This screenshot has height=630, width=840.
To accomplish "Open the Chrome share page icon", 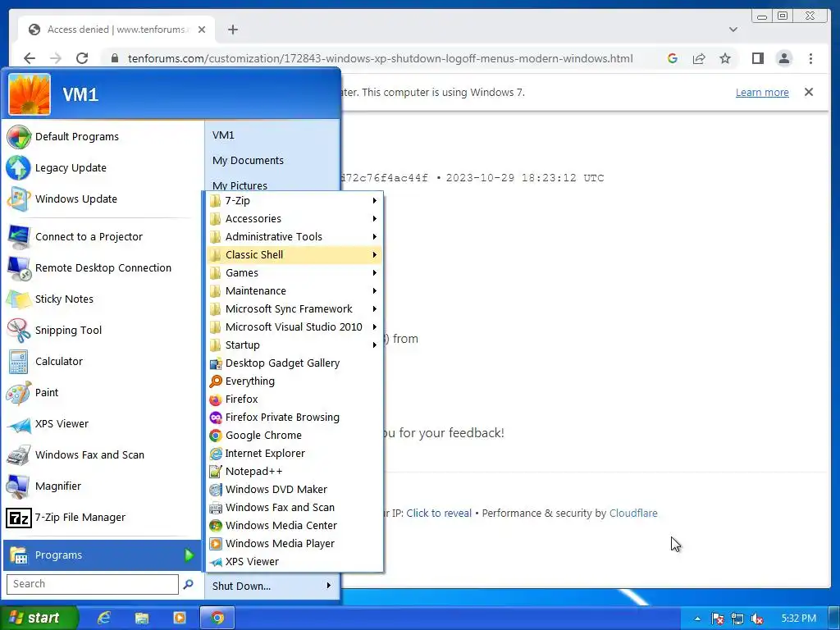I will pos(699,58).
